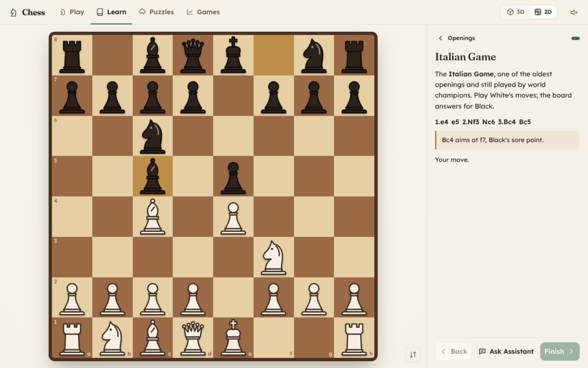Click the Back button
The width and height of the screenshot is (588, 368).
tap(453, 351)
